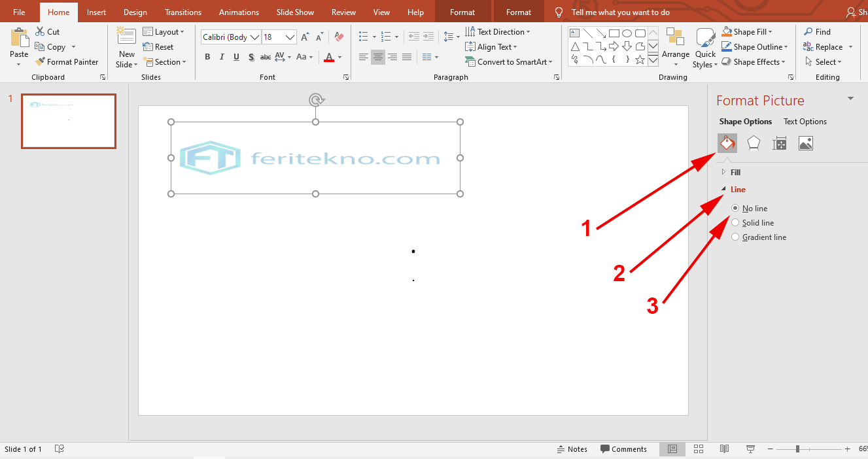Click the Paste button
Image resolution: width=868 pixels, height=459 pixels.
click(x=19, y=47)
